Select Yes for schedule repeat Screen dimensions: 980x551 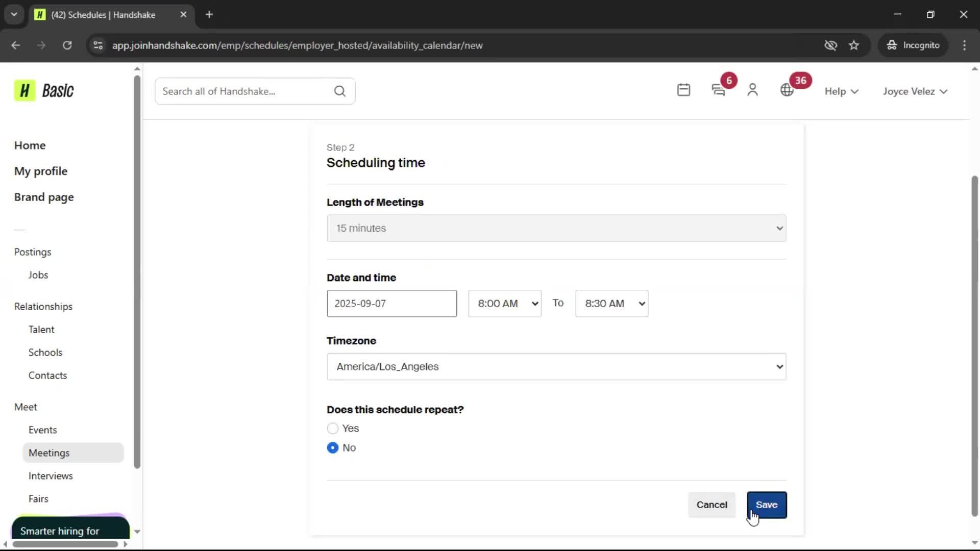[333, 429]
